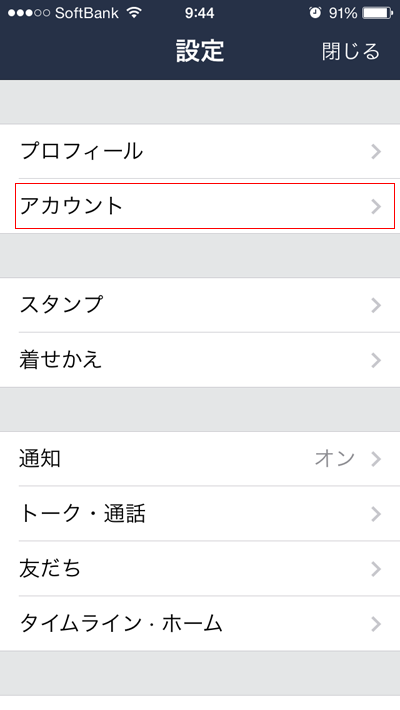This screenshot has height=710, width=400.
Task: Tap the Wi-Fi icon in status bar
Action: point(134,13)
